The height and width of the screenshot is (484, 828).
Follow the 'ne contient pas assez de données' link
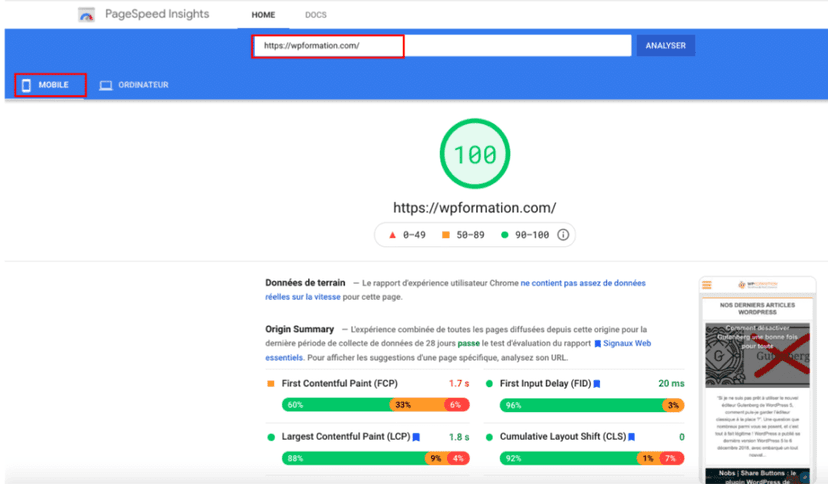click(582, 283)
